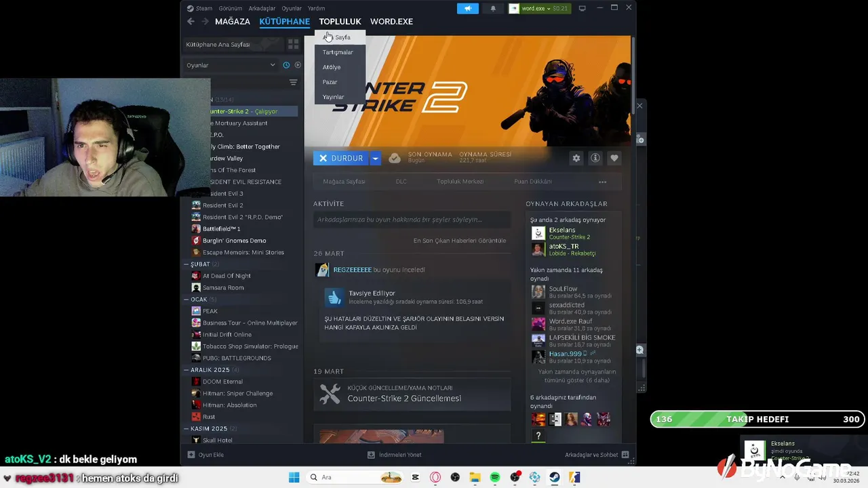The image size is (868, 488).
Task: Select PEAK in the game list
Action: [x=210, y=311]
